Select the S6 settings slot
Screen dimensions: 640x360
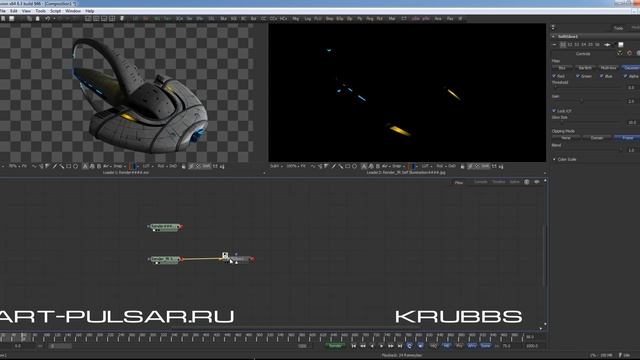597,44
